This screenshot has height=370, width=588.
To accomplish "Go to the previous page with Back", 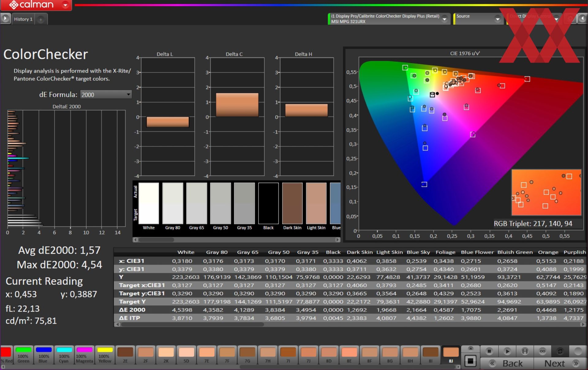I will pyautogui.click(x=507, y=363).
